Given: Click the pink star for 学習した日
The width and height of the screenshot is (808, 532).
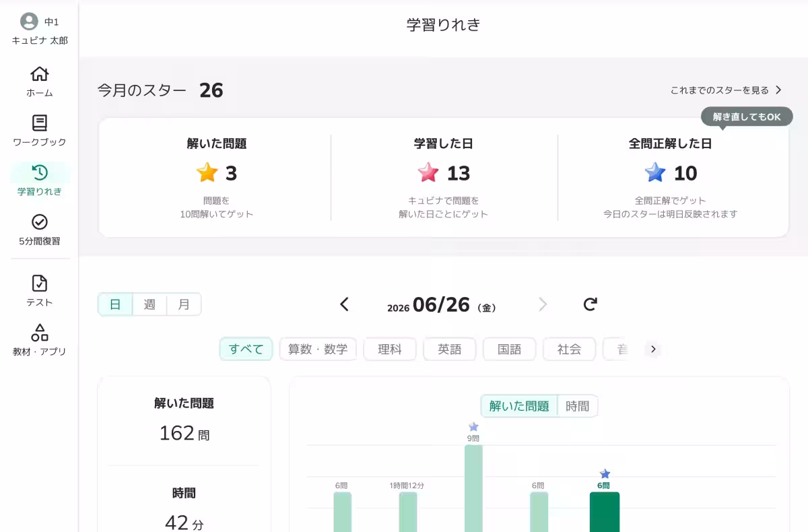Looking at the screenshot, I should pyautogui.click(x=428, y=173).
